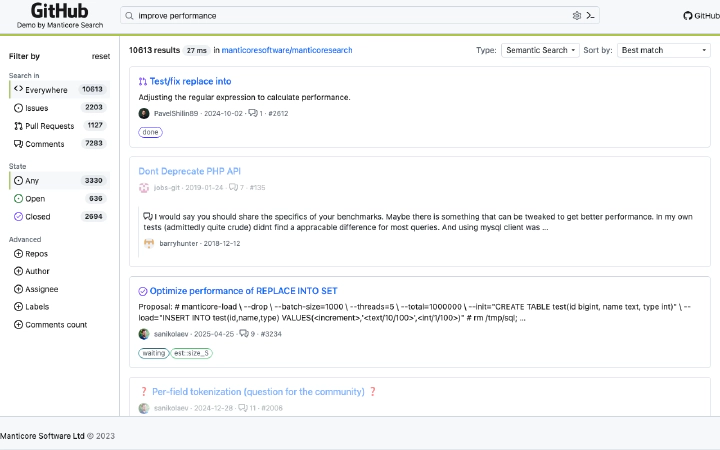
Task: Click sanikolaev avatar on #2006
Action: 144,408
